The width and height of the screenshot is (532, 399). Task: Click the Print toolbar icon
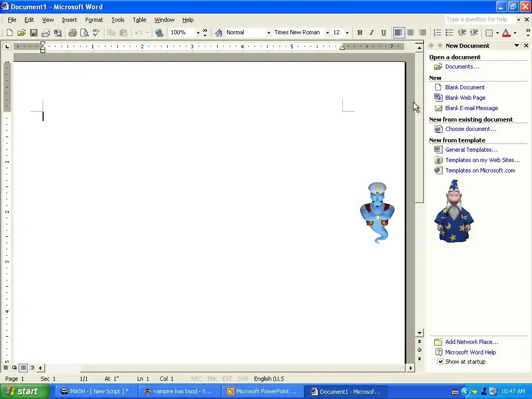(x=73, y=33)
